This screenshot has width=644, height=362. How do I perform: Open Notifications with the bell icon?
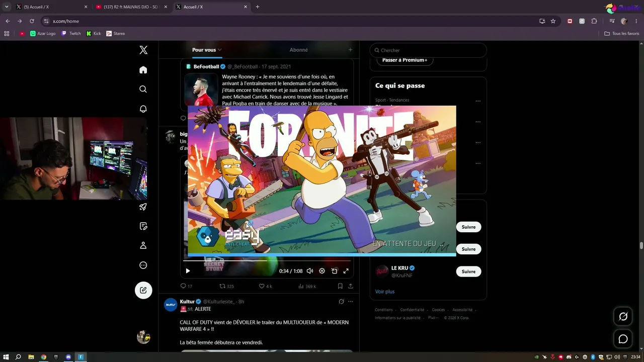click(x=143, y=109)
